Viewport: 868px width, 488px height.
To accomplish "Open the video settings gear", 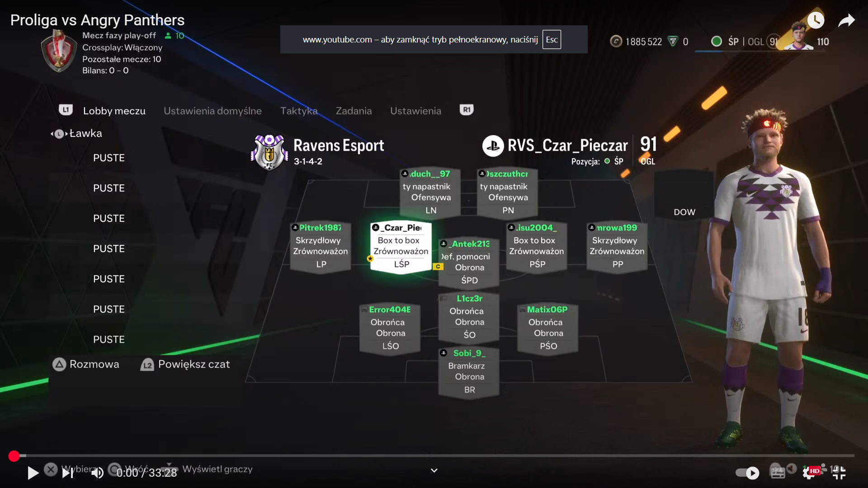I will [x=808, y=473].
